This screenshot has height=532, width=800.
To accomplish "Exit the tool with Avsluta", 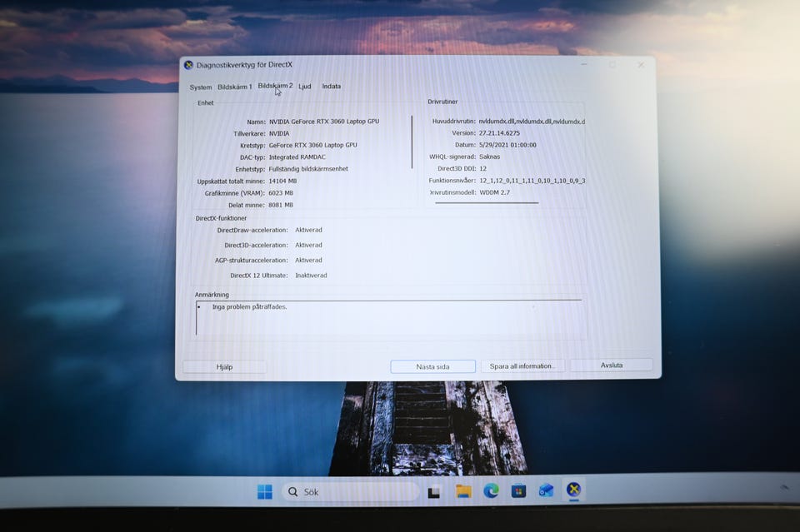I will (x=611, y=365).
